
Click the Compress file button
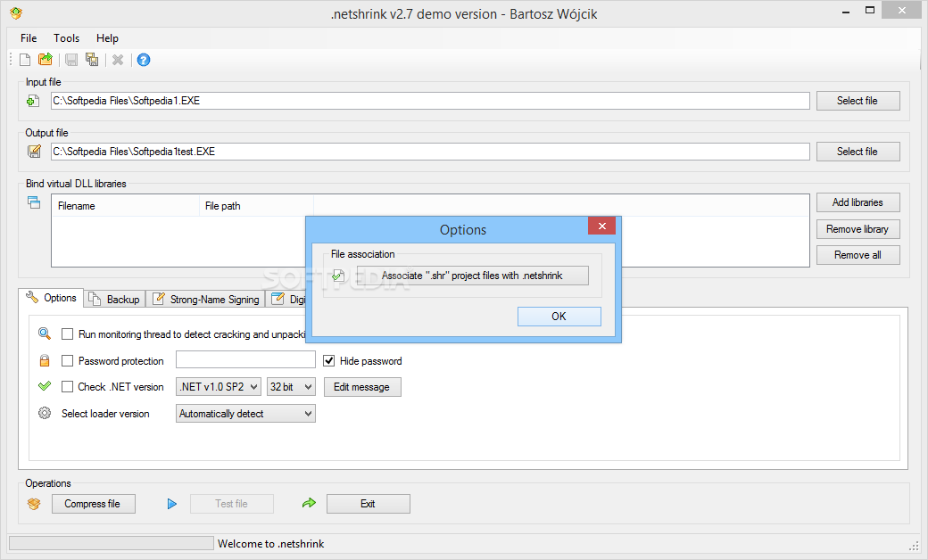[93, 504]
